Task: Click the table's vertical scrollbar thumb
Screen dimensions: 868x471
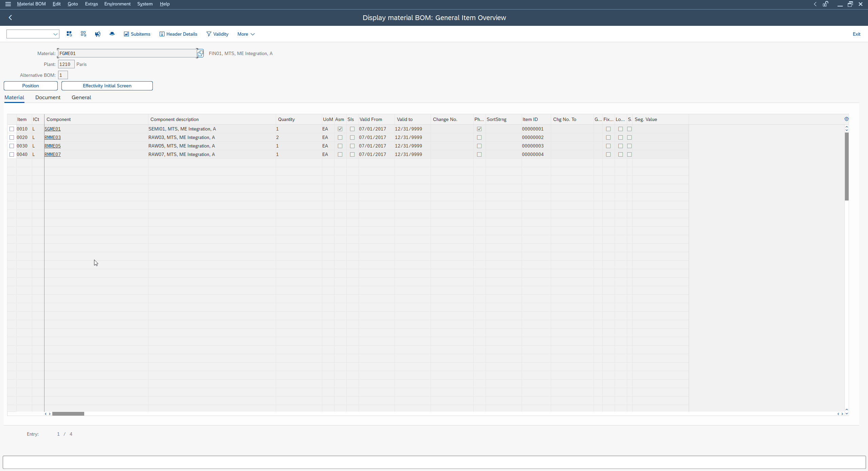Action: click(847, 167)
